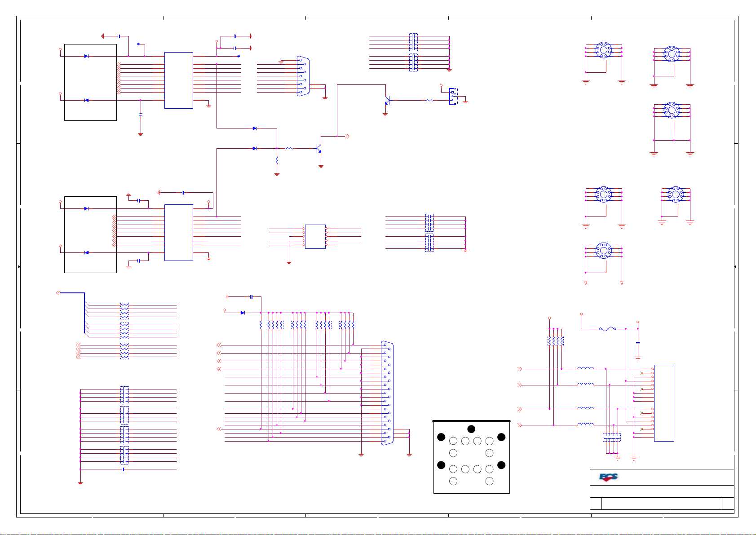Click the transistor beside the 3-pin header resistor
Viewport: 756px width, 535px height.
click(387, 101)
